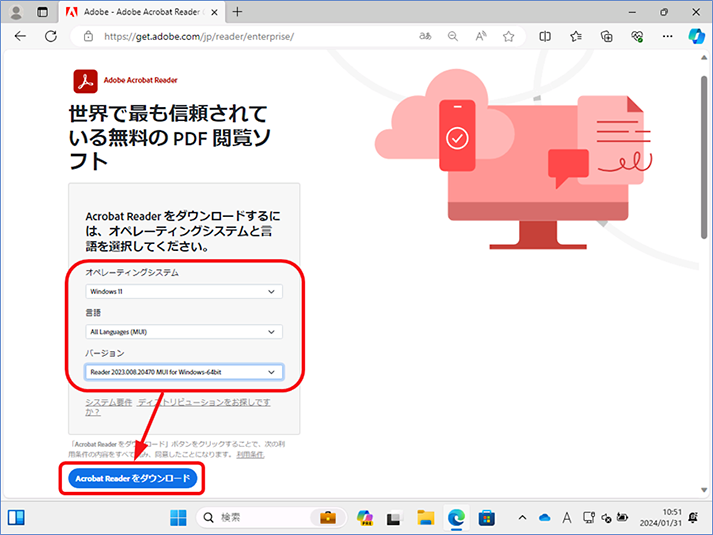Open Copilot preview icon on taskbar

[x=365, y=518]
